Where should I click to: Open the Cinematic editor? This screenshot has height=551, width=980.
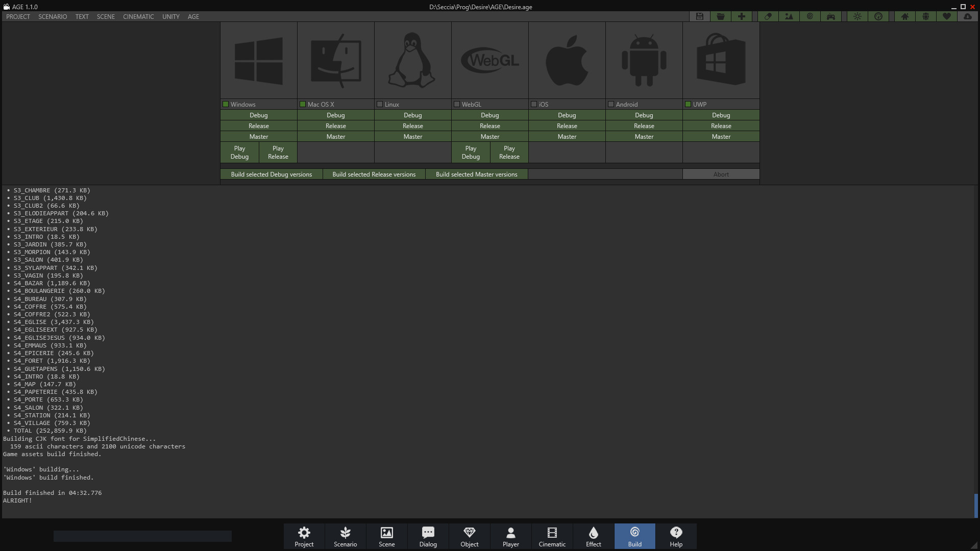tap(552, 536)
